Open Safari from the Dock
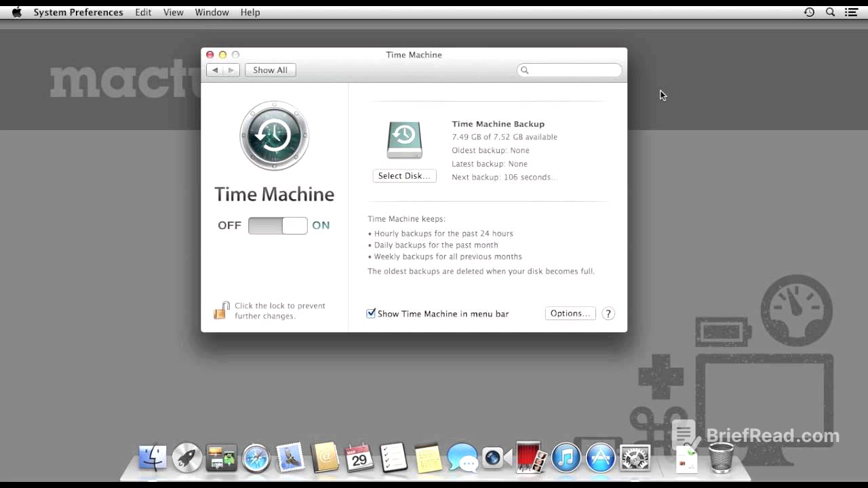 pyautogui.click(x=256, y=457)
